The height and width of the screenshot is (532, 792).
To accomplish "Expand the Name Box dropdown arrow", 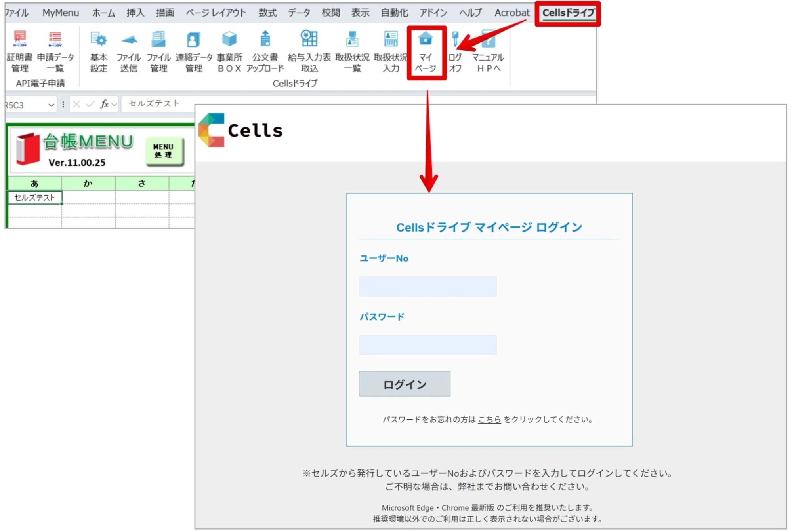I will click(x=51, y=105).
